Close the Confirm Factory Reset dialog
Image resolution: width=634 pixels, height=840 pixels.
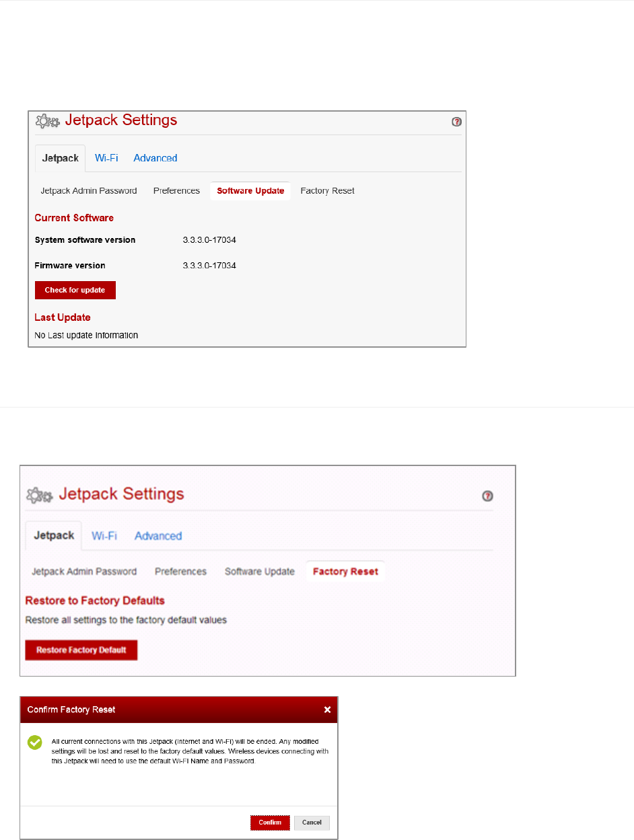coord(327,710)
